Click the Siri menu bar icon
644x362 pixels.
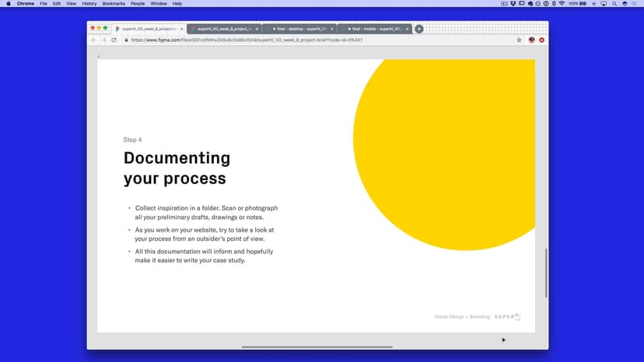[625, 4]
